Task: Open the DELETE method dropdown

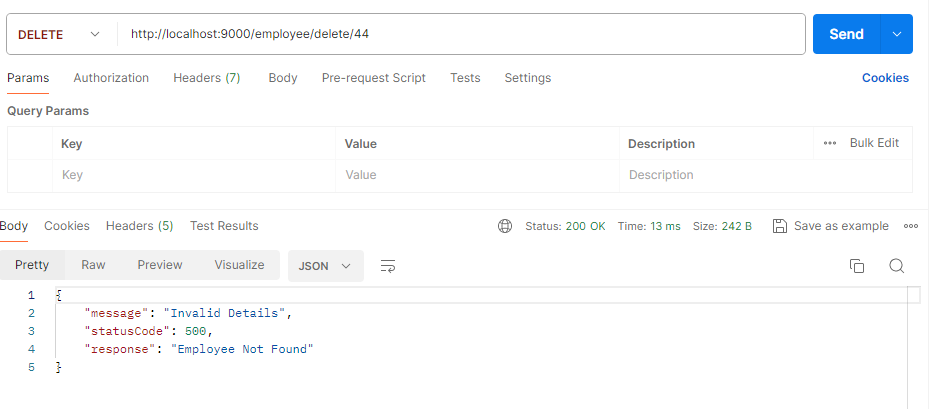Action: coord(59,34)
